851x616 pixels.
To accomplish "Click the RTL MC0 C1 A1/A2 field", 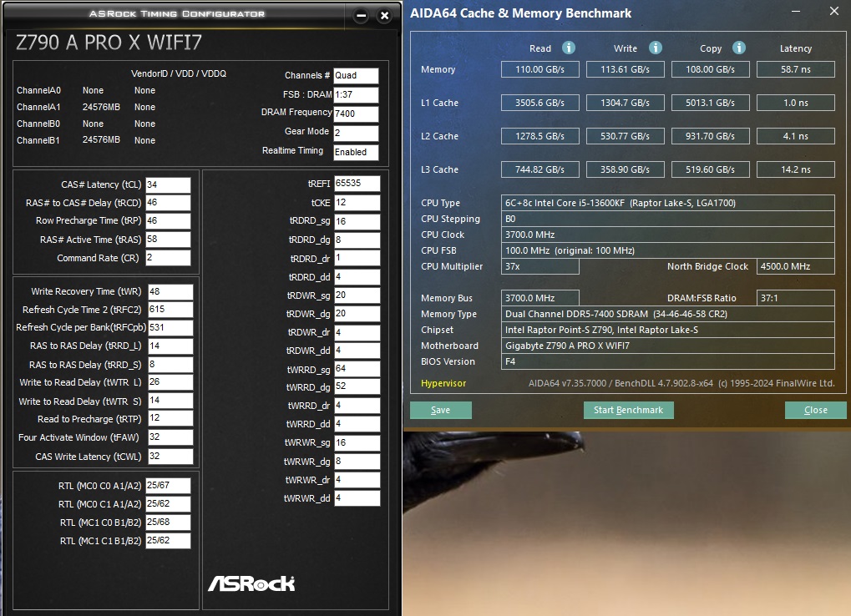I will click(x=168, y=504).
